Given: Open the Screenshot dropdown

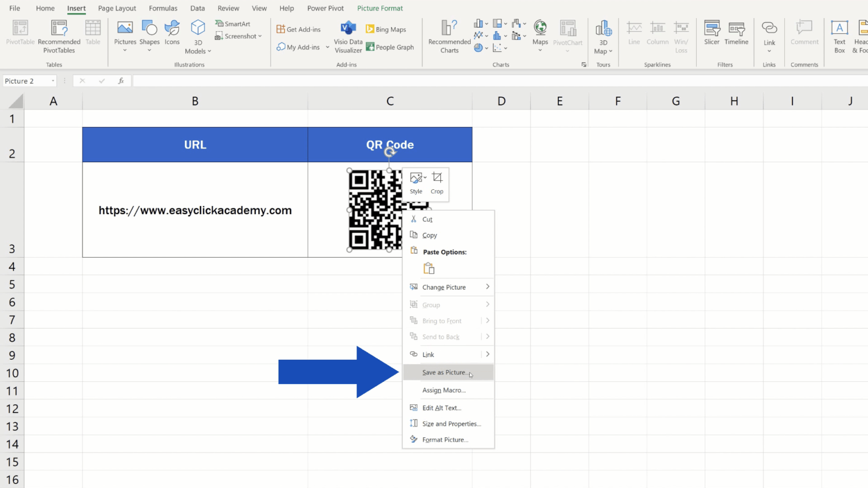Looking at the screenshot, I should [x=239, y=36].
